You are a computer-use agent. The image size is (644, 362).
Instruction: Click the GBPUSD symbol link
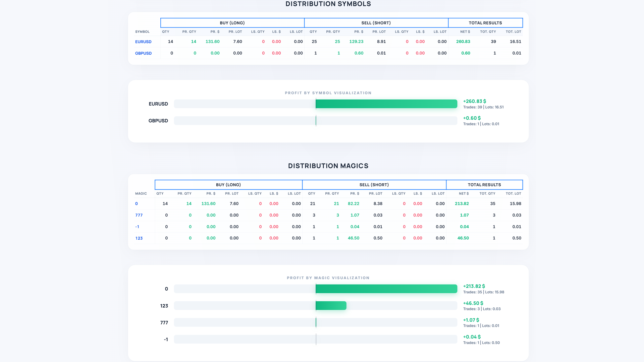143,53
